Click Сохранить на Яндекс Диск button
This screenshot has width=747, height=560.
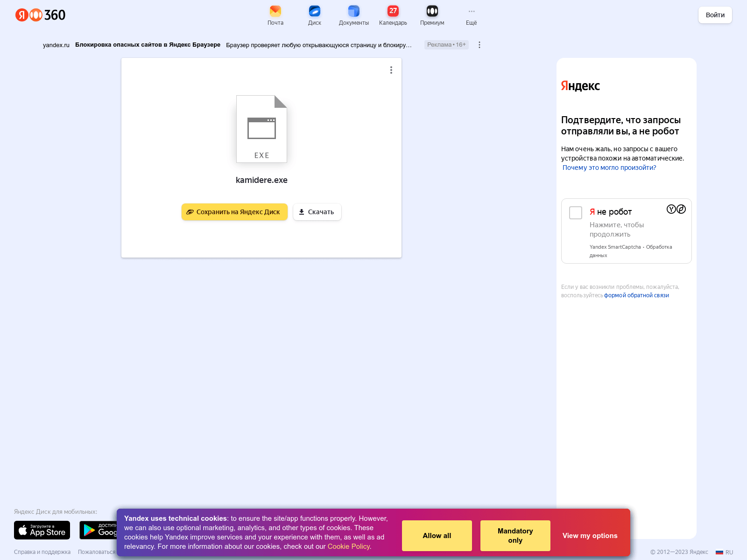coord(234,212)
